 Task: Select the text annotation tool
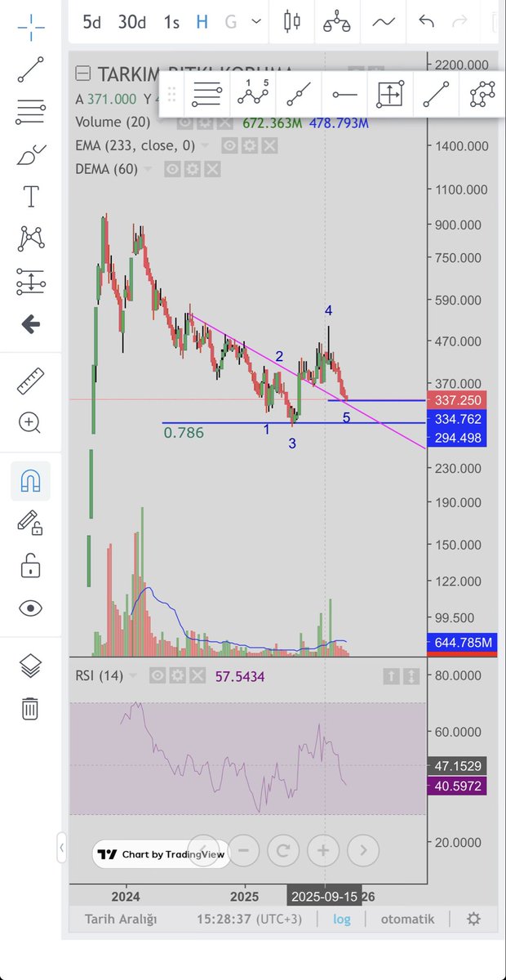30,196
